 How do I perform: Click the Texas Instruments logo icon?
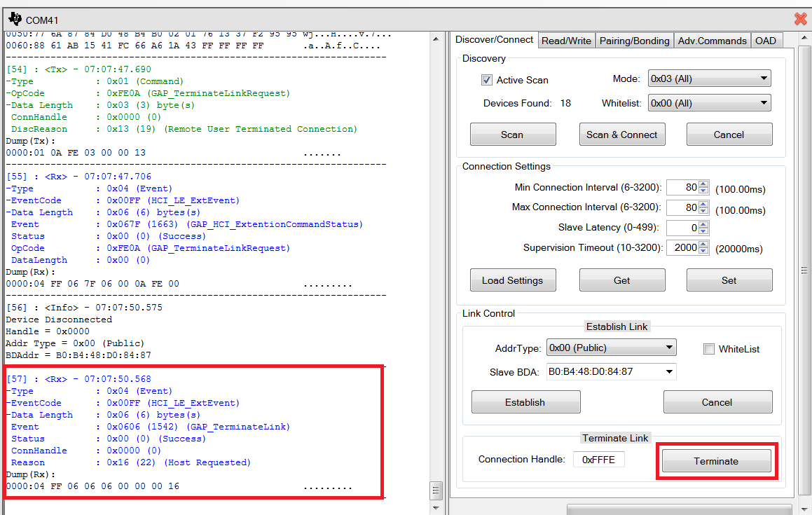pos(15,19)
